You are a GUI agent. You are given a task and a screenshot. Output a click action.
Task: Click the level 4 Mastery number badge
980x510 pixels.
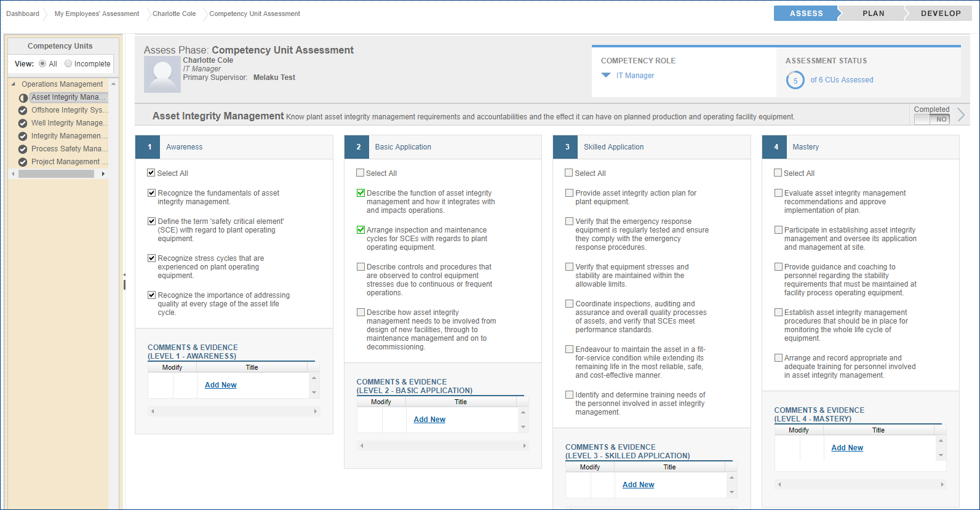point(776,147)
